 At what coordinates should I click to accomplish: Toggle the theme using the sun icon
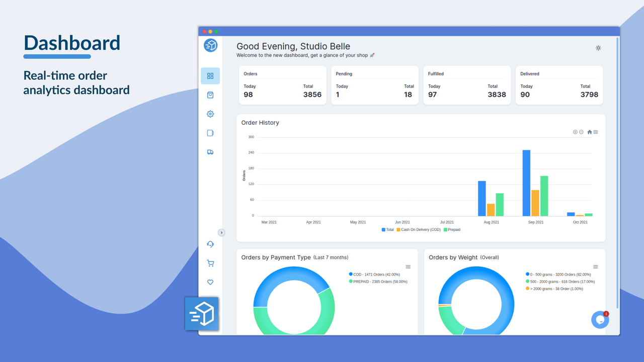pos(598,48)
